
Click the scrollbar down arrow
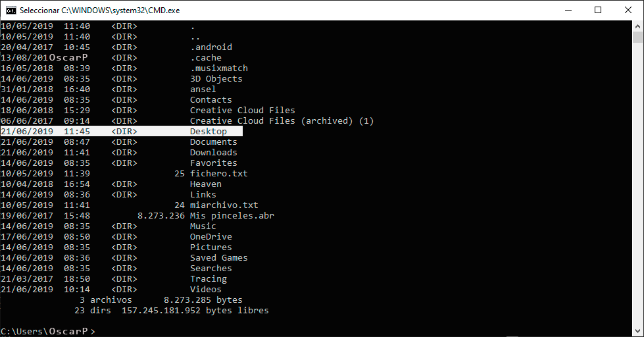pos(638,331)
